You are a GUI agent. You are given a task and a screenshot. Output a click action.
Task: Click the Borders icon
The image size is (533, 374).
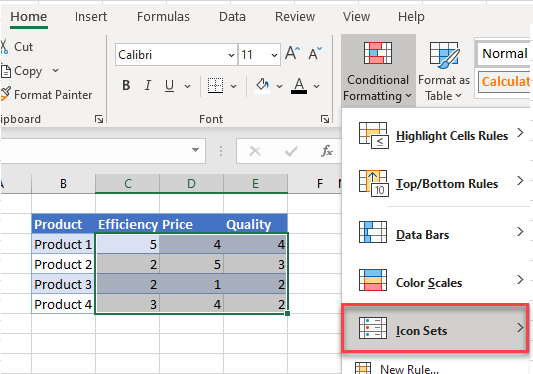pos(216,86)
